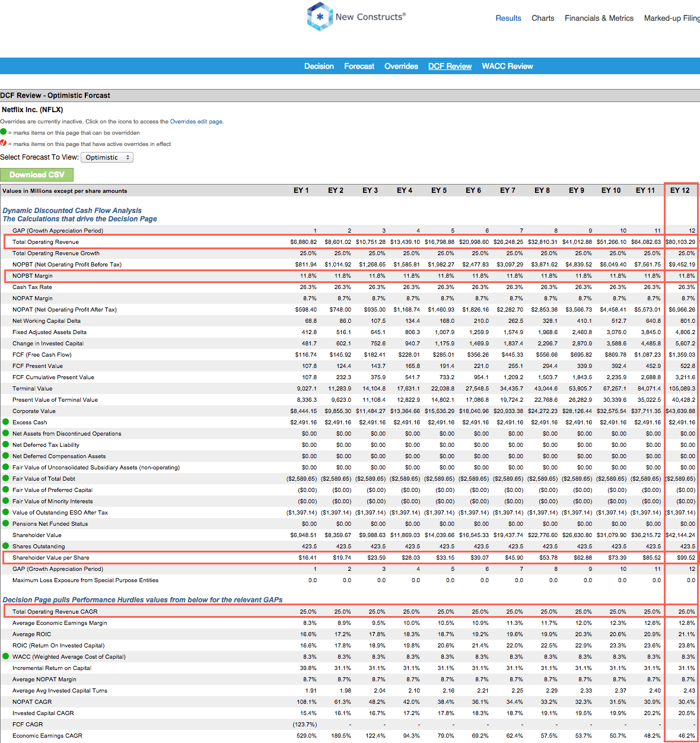Click override dot for Fair Value of Total Debt
This screenshot has height=743, width=700.
tap(6, 478)
